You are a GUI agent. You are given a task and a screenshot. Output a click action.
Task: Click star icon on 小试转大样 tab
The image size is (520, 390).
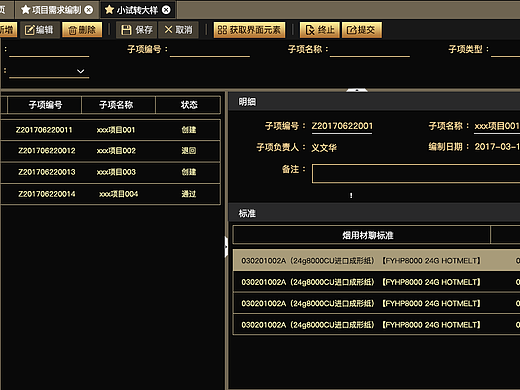tap(109, 10)
